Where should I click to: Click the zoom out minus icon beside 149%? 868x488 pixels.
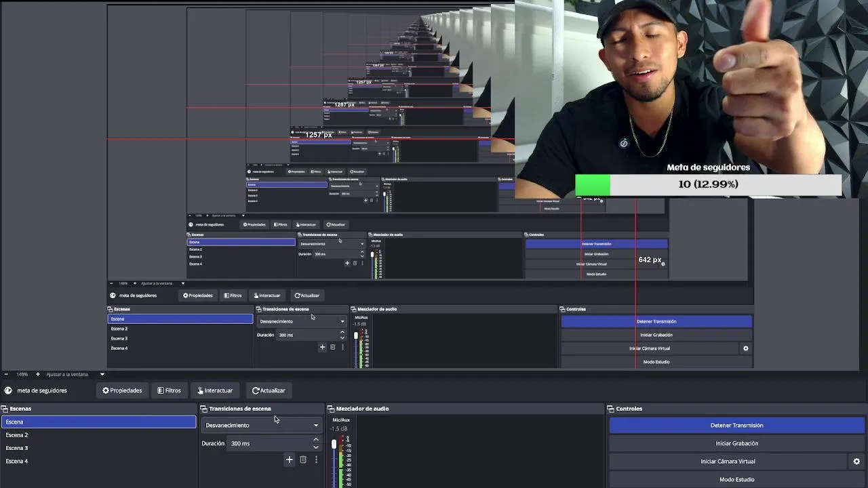(5, 374)
